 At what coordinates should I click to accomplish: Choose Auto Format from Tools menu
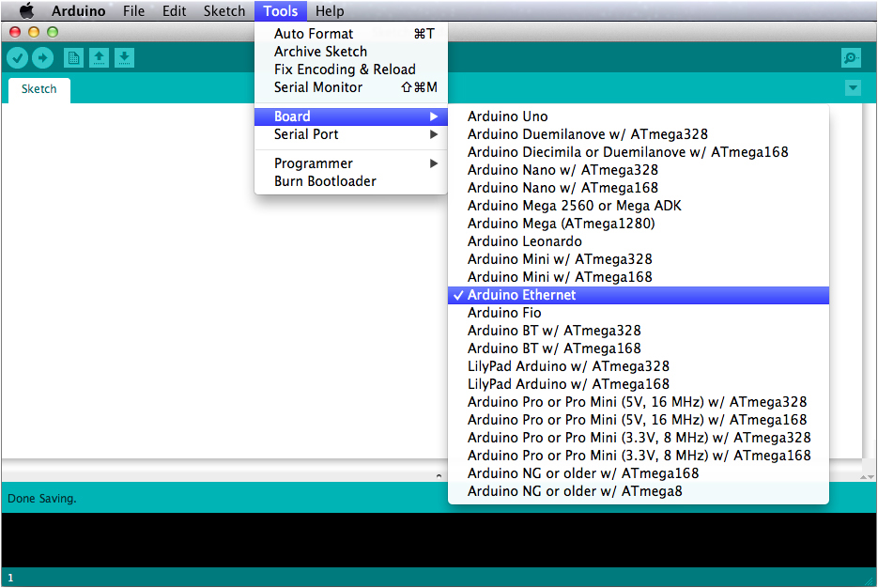click(x=351, y=34)
